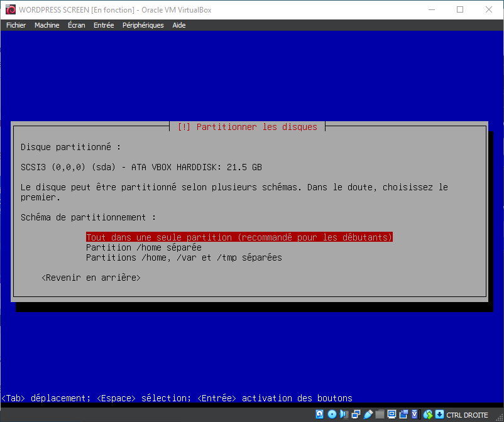Open the virtual display status icon
Screen dimensions: 504x422
392,414
